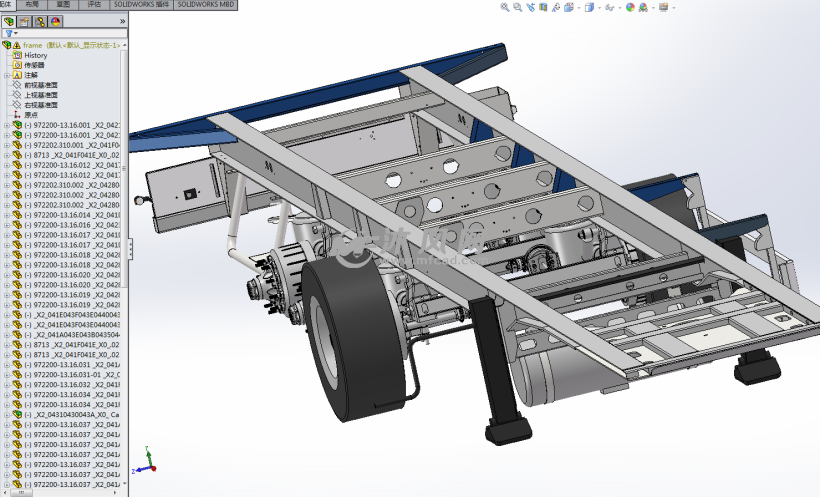
Task: Open the DisplayManager color wheel tab
Action: (55, 20)
